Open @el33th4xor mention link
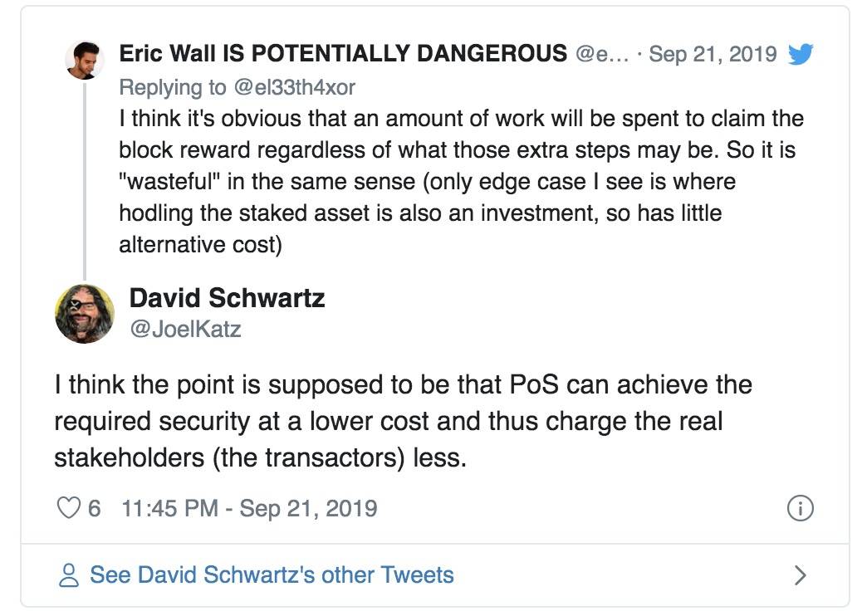 click(x=295, y=87)
